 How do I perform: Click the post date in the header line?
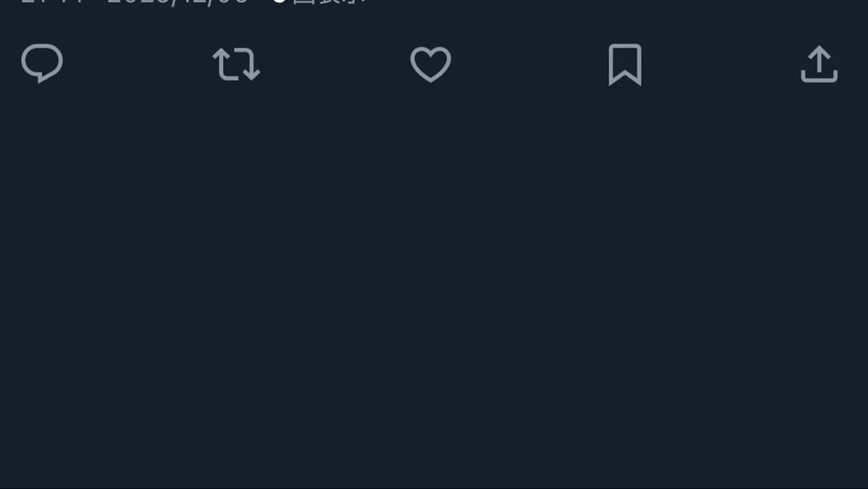(x=177, y=2)
